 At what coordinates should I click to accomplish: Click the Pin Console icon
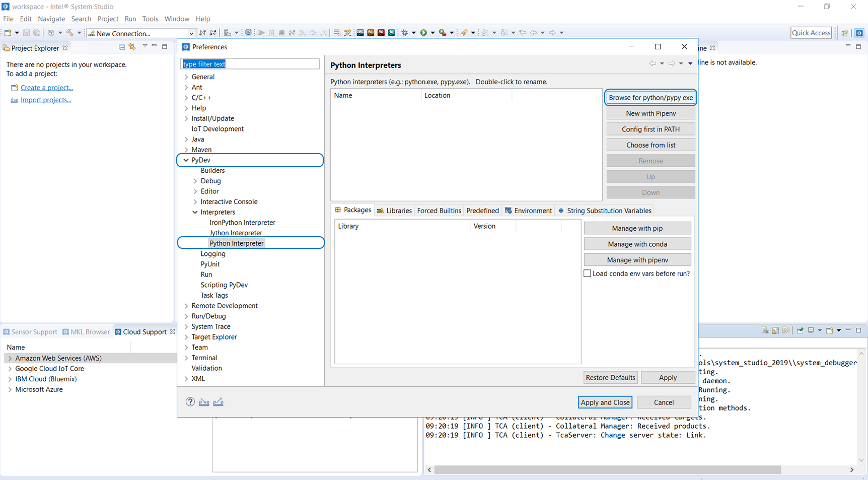pos(800,330)
